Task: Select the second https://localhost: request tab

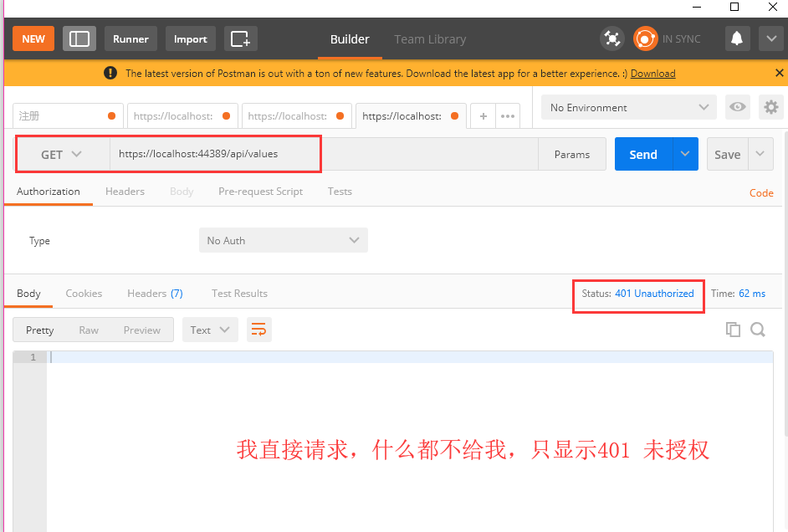Action: click(182, 116)
